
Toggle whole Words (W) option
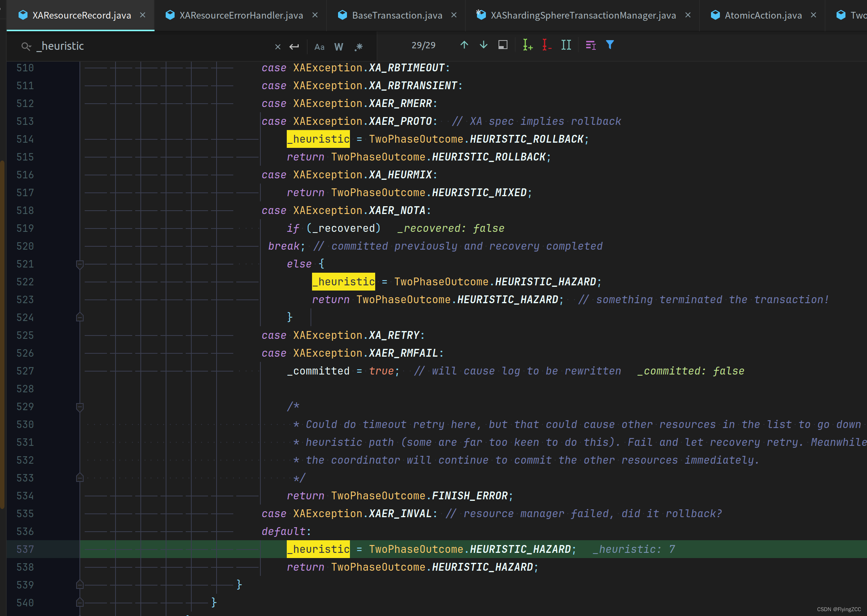[339, 47]
